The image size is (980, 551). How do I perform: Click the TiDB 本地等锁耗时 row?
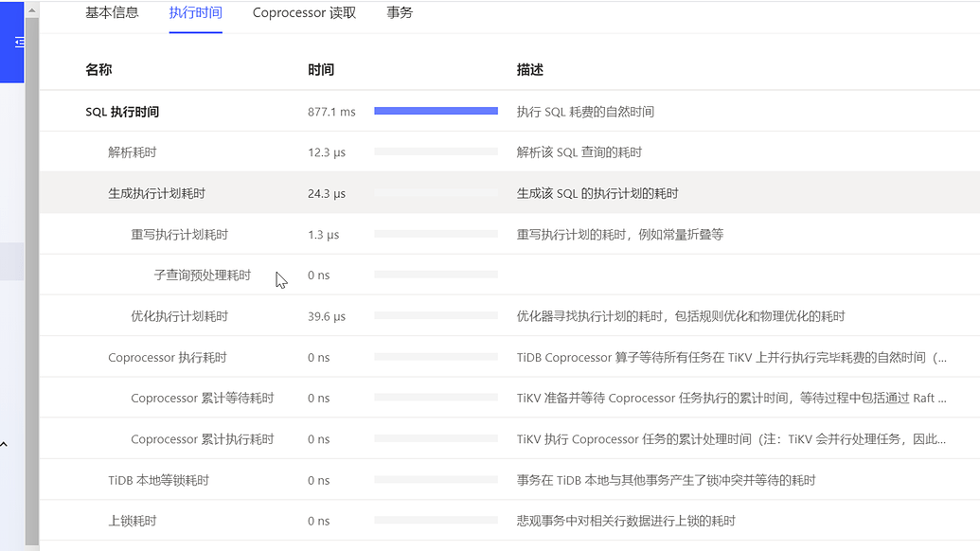coord(156,480)
